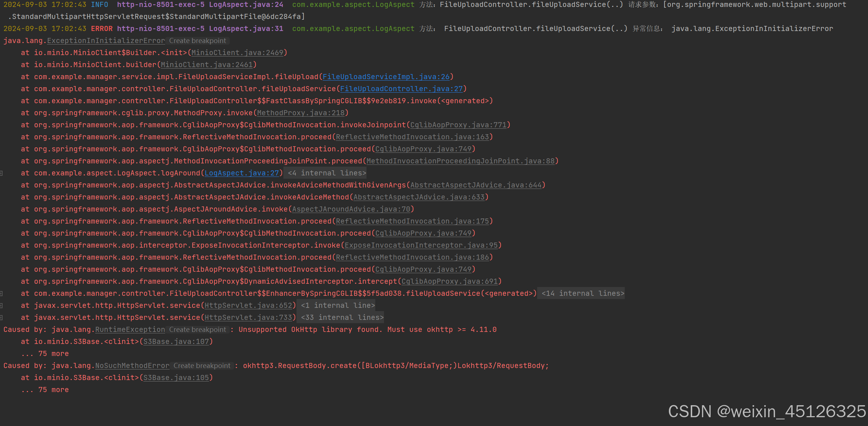Expand the "<1 internal line>" section

pos(337,305)
